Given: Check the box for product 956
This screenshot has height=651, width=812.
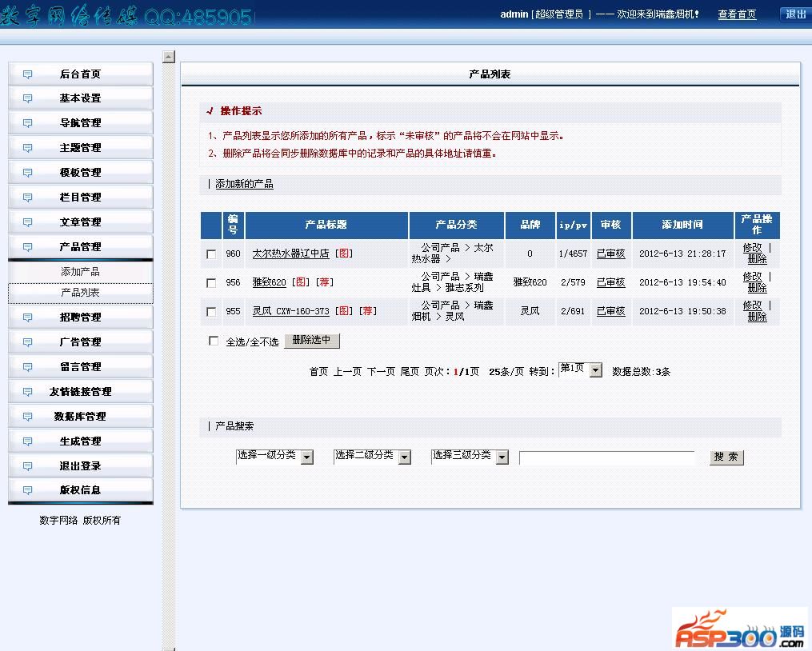Looking at the screenshot, I should pos(210,283).
